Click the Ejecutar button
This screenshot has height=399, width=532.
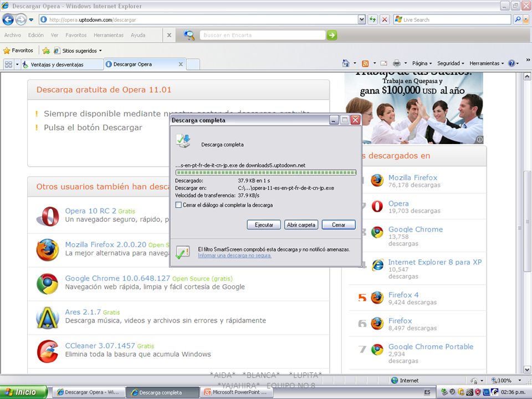(264, 224)
